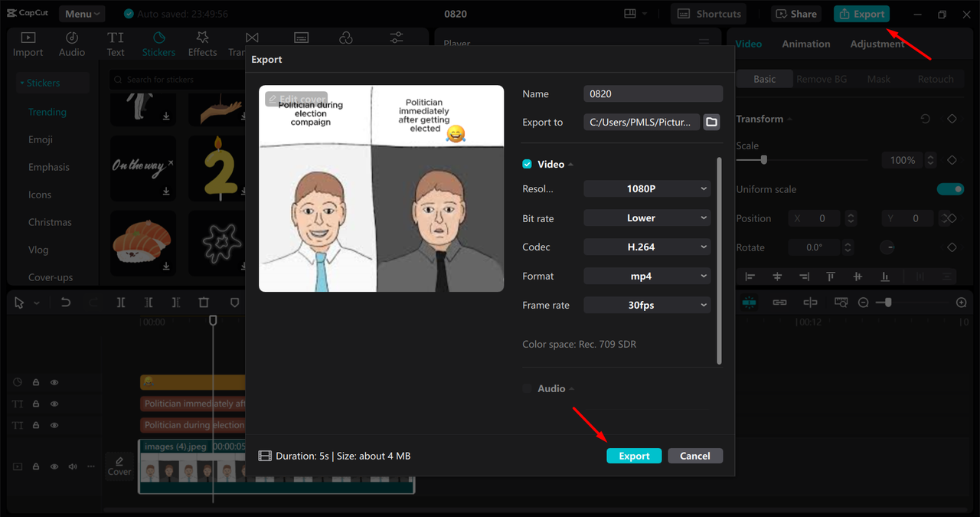Image resolution: width=980 pixels, height=517 pixels.
Task: Click the Name field containing 0820
Action: pyautogui.click(x=653, y=93)
